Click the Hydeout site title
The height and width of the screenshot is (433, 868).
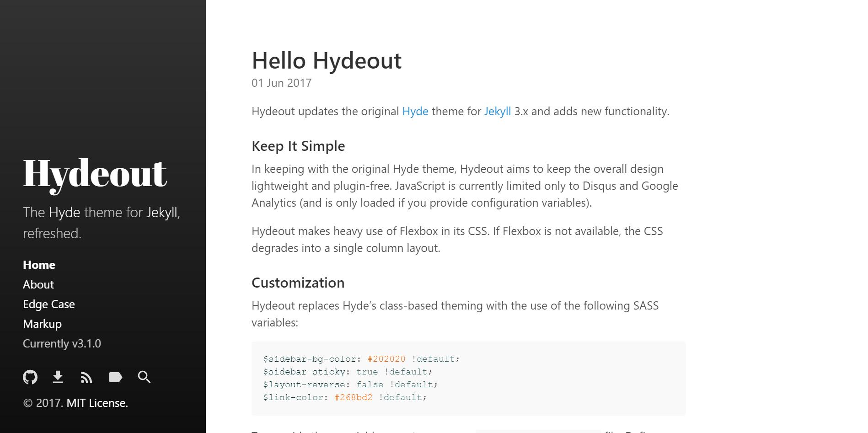coord(95,175)
